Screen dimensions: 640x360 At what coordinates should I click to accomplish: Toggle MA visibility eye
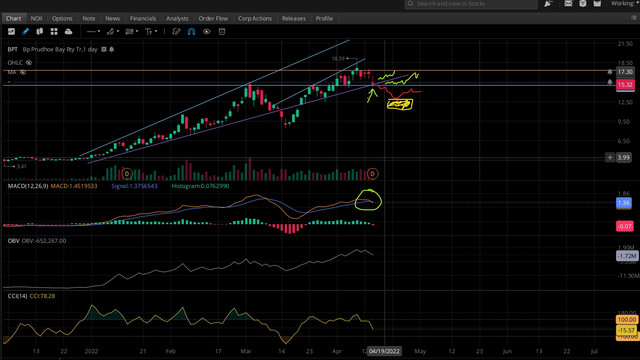23,72
